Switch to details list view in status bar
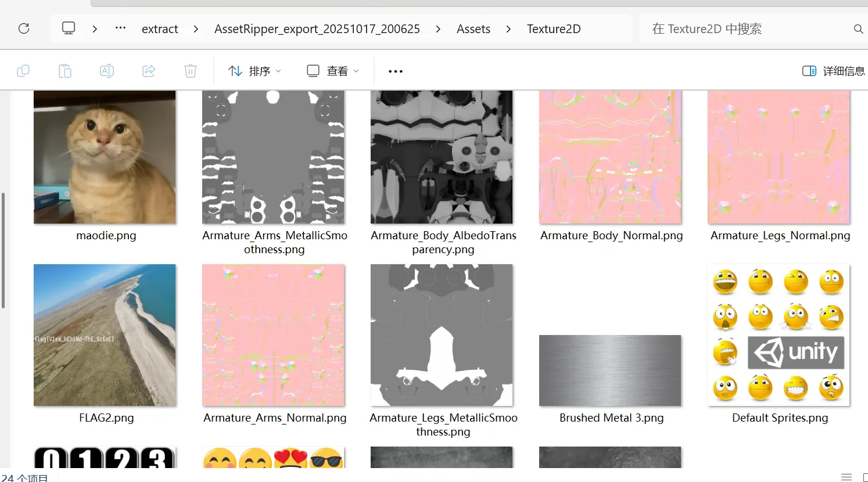The height and width of the screenshot is (482, 868). point(846,477)
